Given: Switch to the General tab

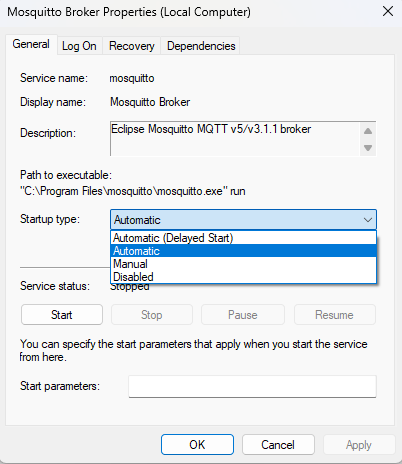Looking at the screenshot, I should click(31, 44).
